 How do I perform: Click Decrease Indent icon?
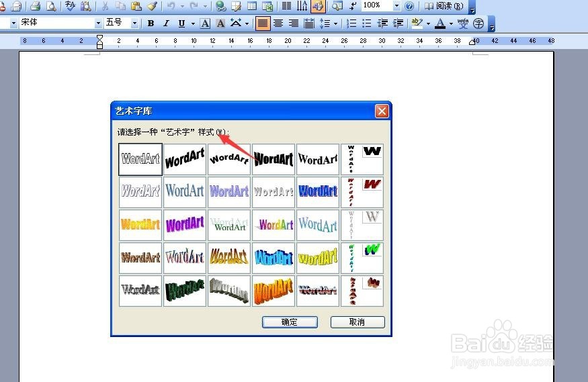point(382,23)
